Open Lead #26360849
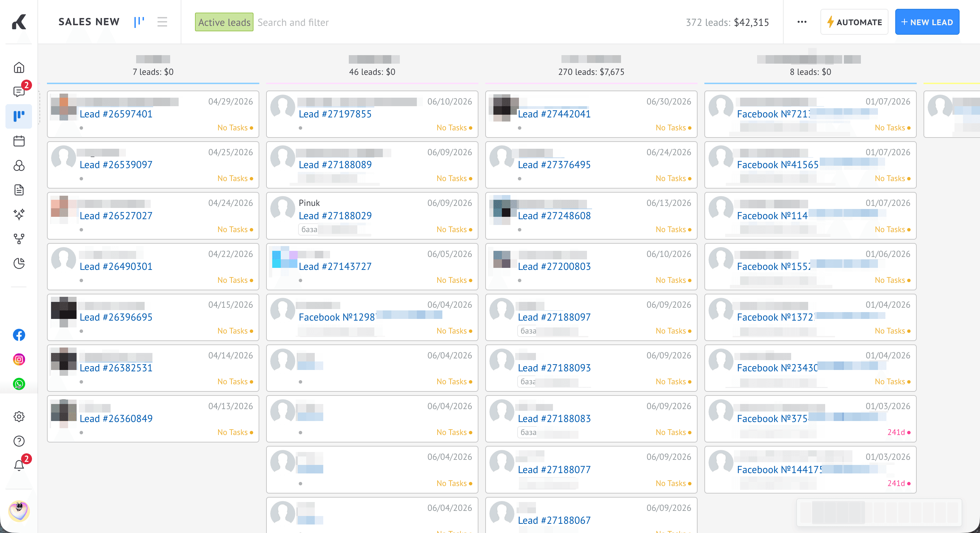 (116, 419)
